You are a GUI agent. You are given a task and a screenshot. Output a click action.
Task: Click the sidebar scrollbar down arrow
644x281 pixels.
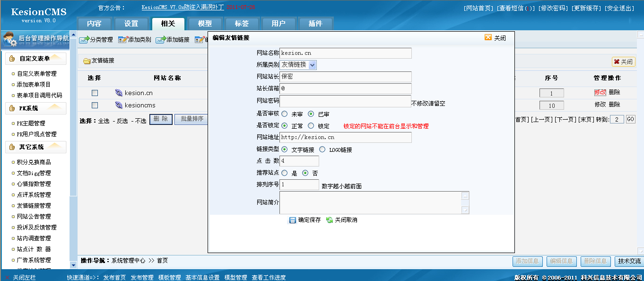tap(73, 265)
